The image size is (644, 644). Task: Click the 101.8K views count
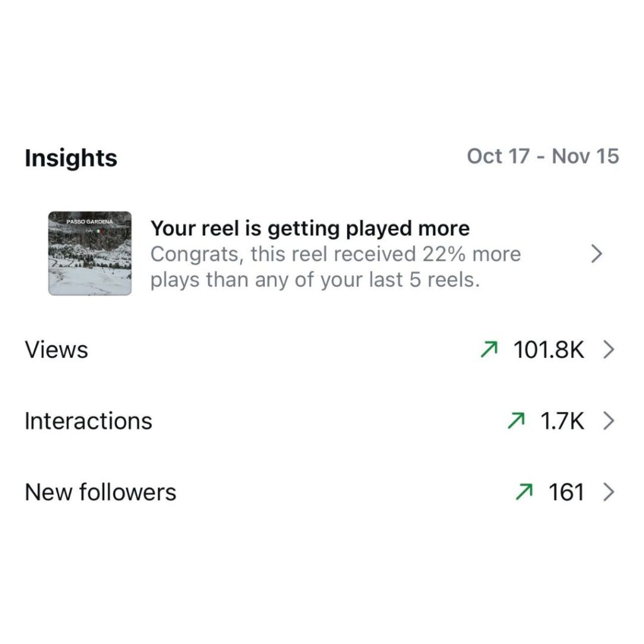click(x=548, y=350)
